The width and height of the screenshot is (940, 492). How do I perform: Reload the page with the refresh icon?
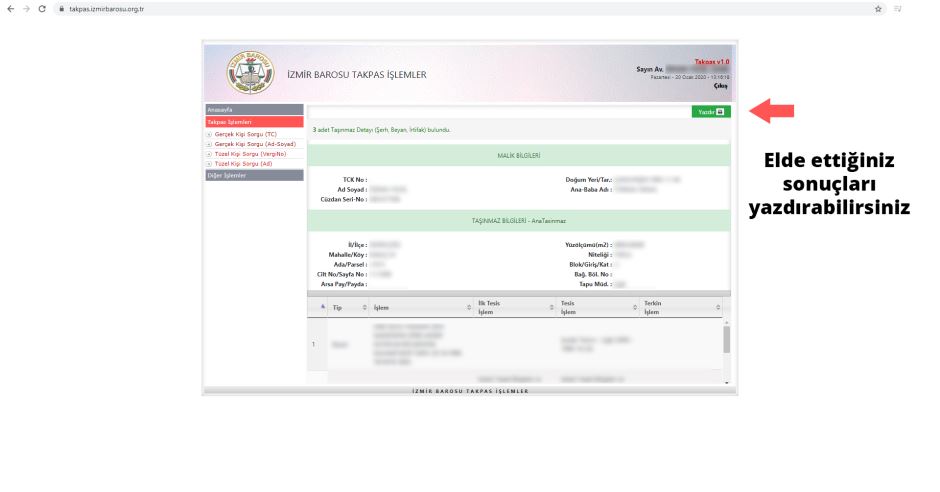[x=42, y=9]
